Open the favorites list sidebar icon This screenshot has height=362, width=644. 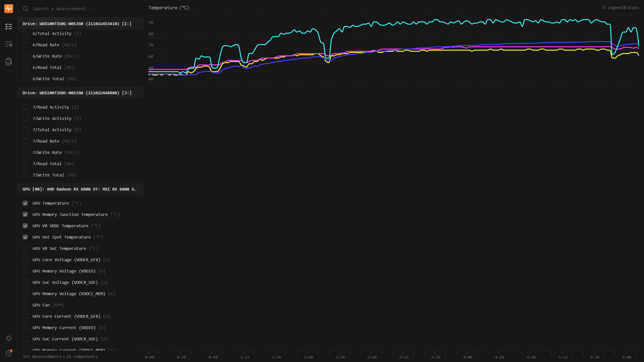[9, 44]
